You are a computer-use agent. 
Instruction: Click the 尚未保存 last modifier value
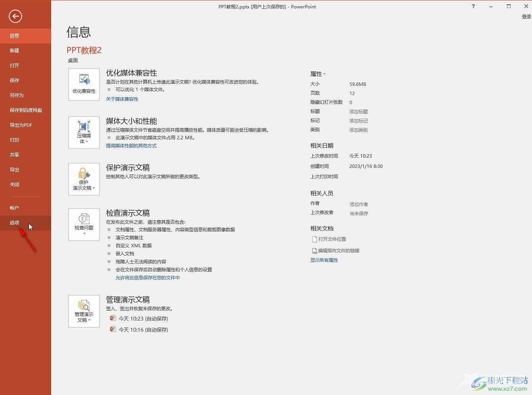click(359, 214)
